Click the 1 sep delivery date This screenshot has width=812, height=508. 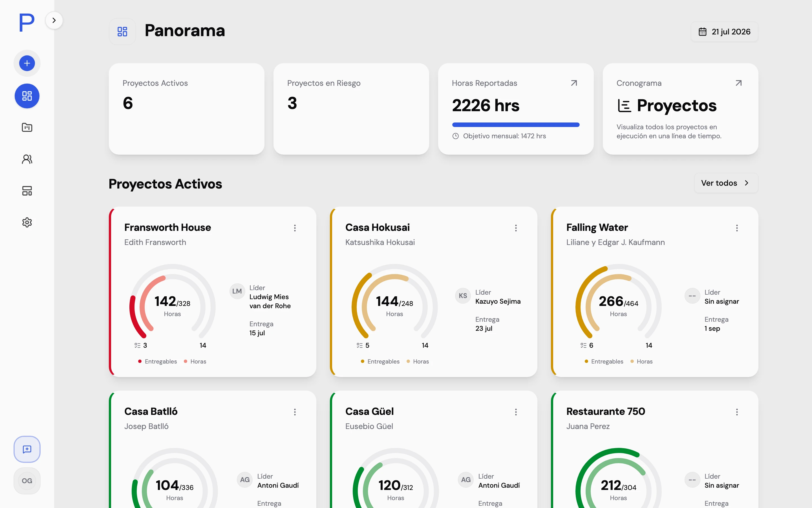[x=712, y=329]
